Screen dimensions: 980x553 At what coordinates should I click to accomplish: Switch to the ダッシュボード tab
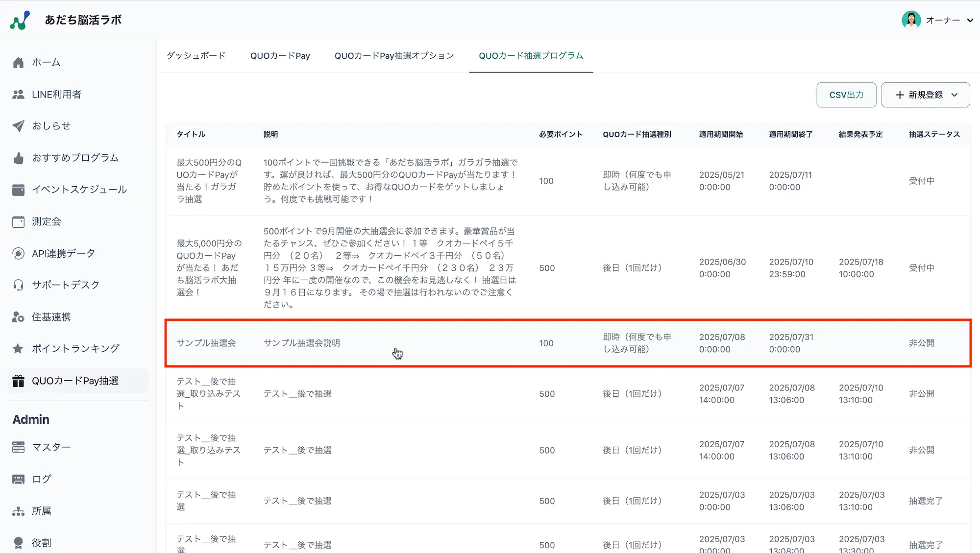pos(196,56)
